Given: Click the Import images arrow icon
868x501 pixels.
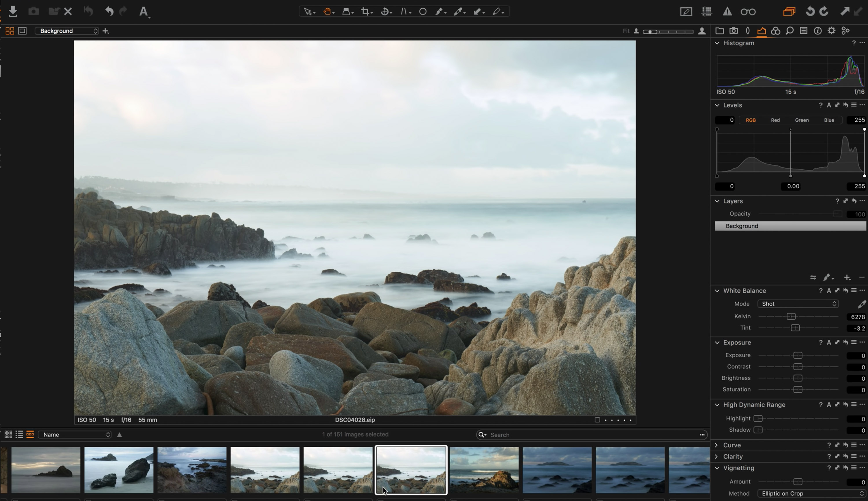Looking at the screenshot, I should click(13, 12).
